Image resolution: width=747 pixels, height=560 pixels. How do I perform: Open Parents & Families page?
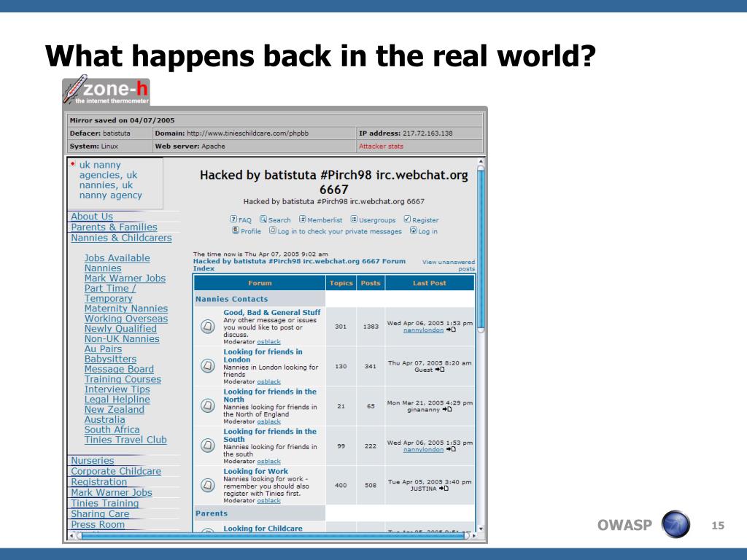point(114,227)
